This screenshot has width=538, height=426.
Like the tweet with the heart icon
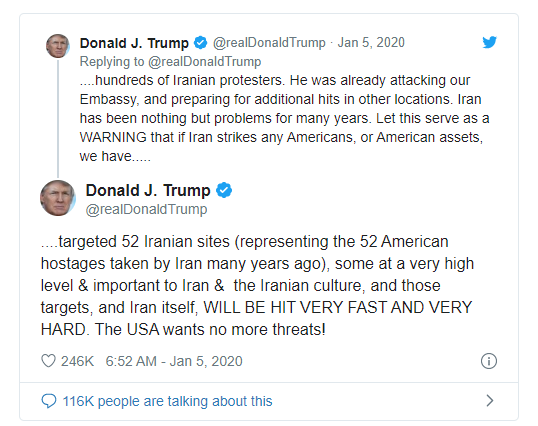[48, 361]
